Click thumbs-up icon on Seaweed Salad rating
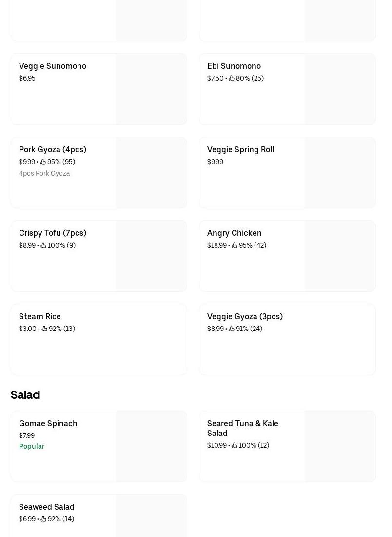This screenshot has width=392, height=537. click(43, 519)
